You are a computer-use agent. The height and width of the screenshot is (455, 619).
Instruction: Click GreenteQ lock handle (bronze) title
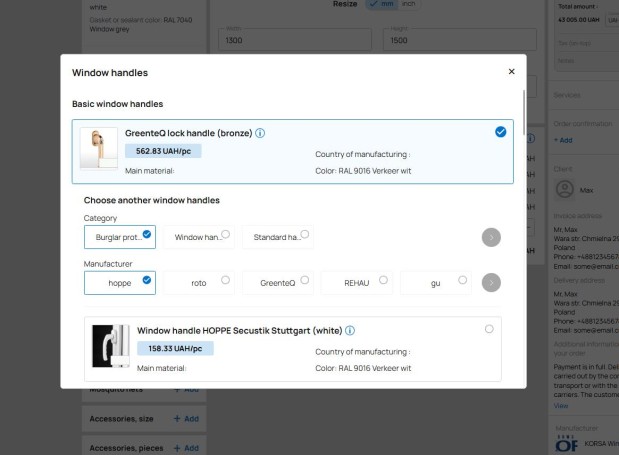click(189, 133)
